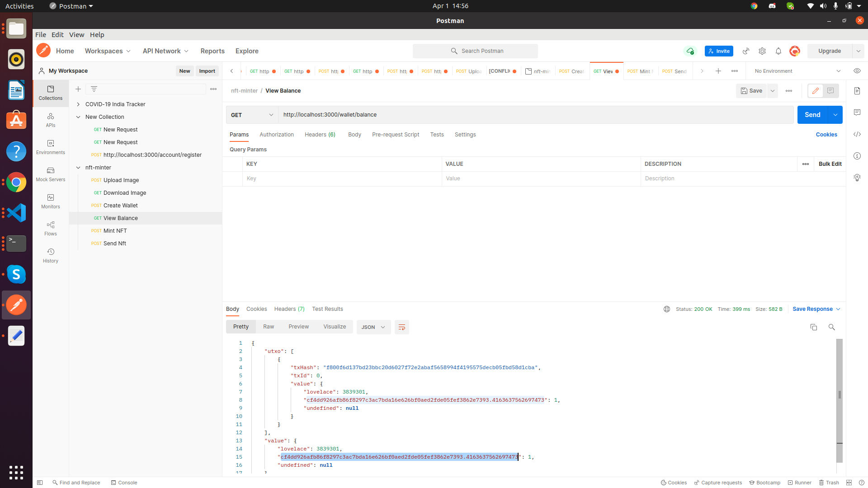Open HTTP method GET dropdown
The height and width of the screenshot is (488, 868).
252,115
